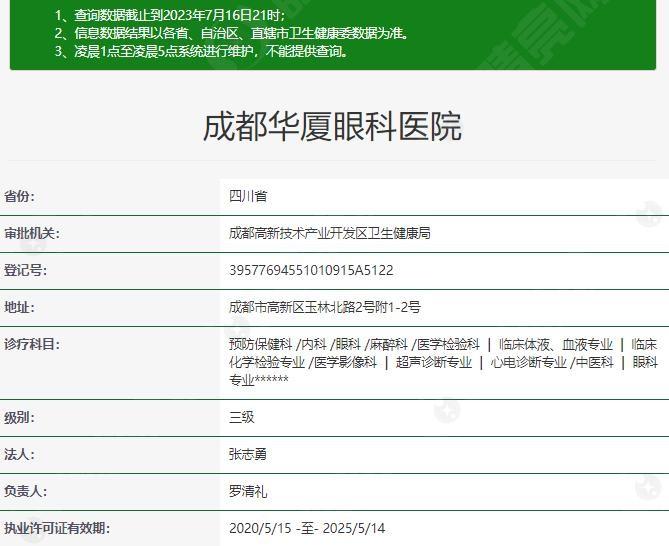Image resolution: width=669 pixels, height=546 pixels.
Task: Click the value 三级
Action: (241, 417)
